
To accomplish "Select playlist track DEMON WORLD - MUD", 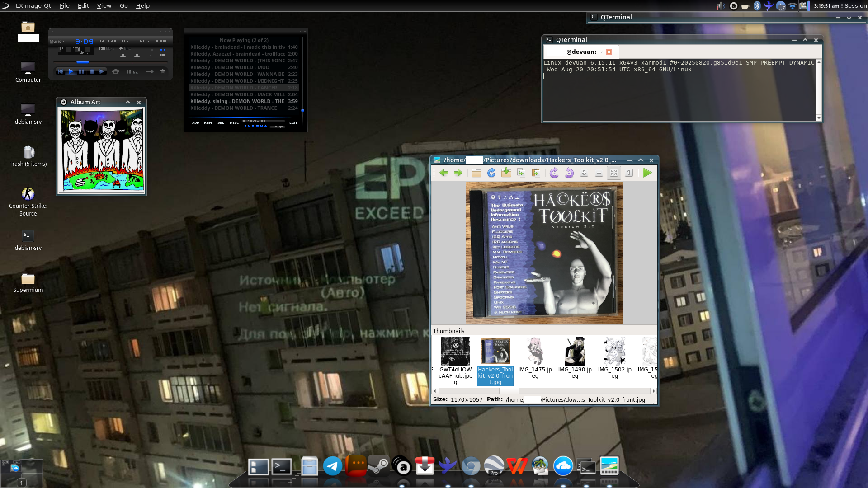I will [x=244, y=67].
